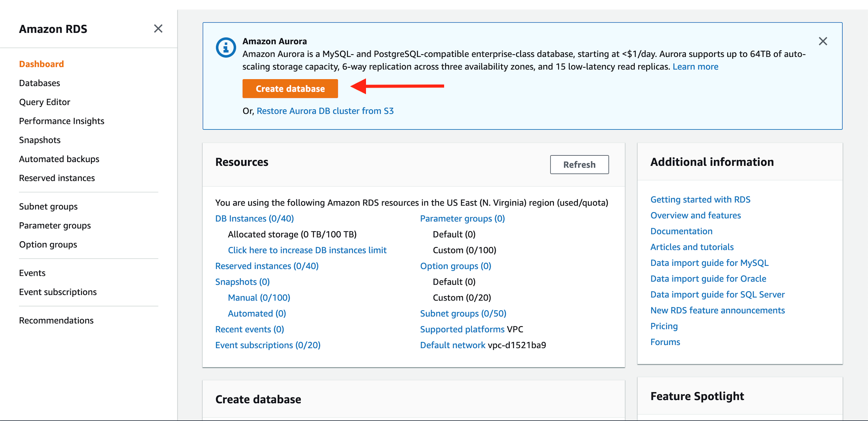This screenshot has width=868, height=421.
Task: Open Parameter groups in the sidebar
Action: pos(55,226)
